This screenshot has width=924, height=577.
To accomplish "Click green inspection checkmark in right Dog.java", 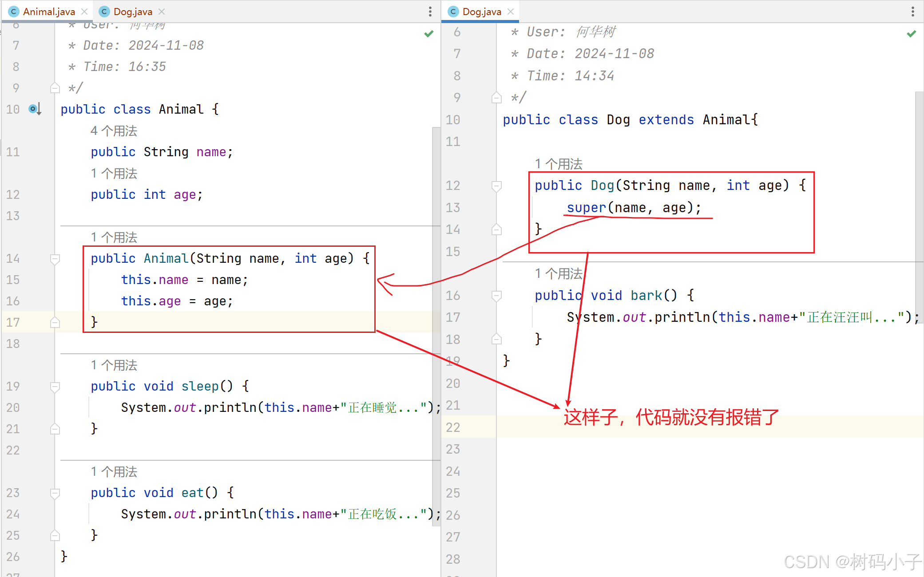I will (911, 34).
